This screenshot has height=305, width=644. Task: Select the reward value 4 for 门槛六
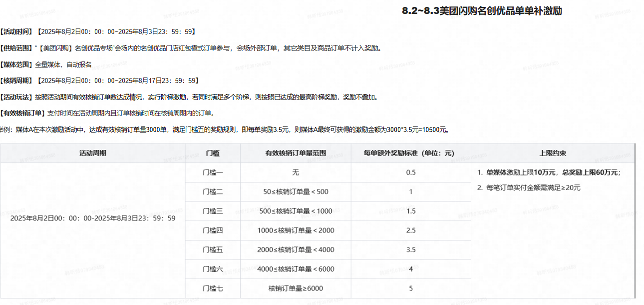[411, 269]
